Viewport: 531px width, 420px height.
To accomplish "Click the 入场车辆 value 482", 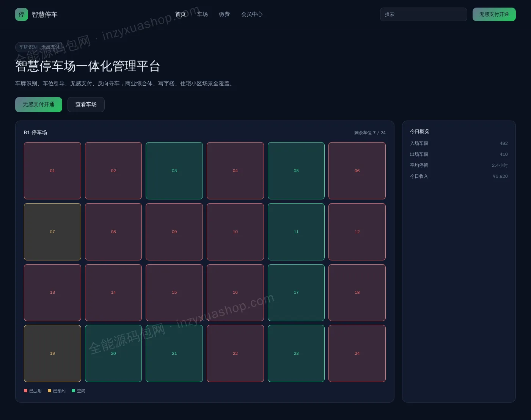I will coord(504,143).
